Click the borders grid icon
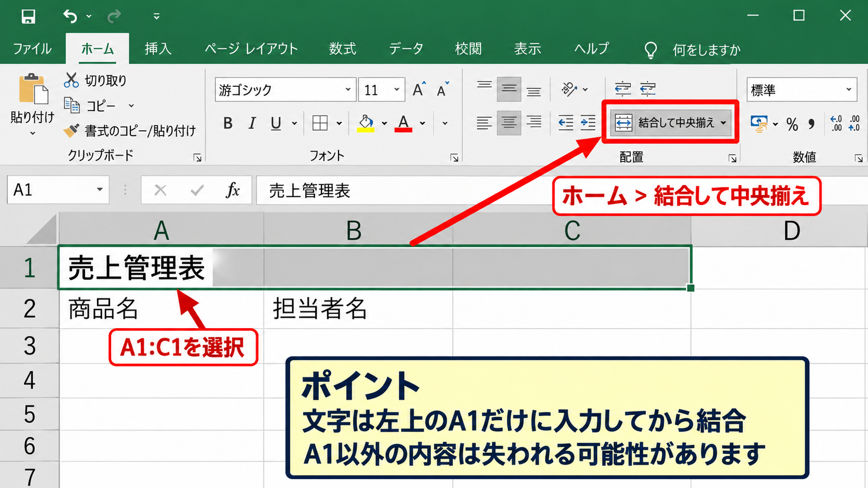 tap(320, 123)
